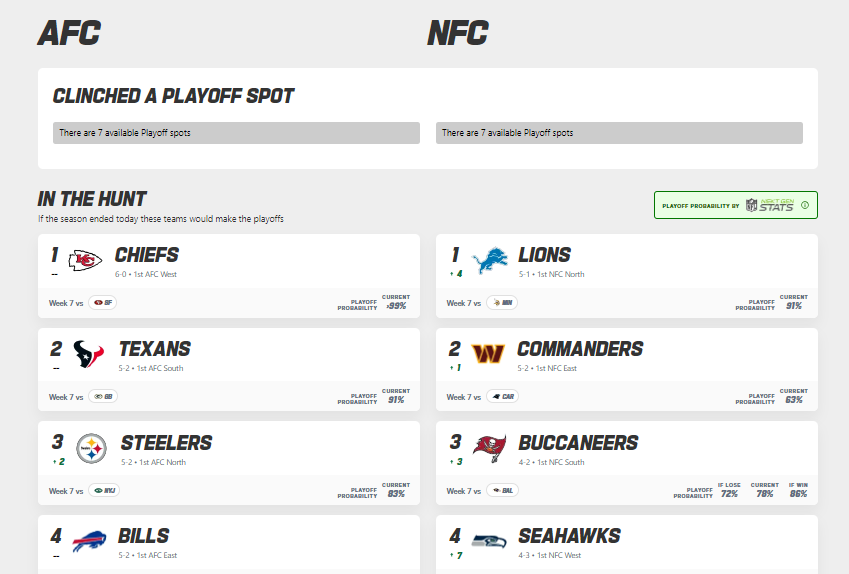
Task: Click the Bills team logo
Action: point(89,542)
